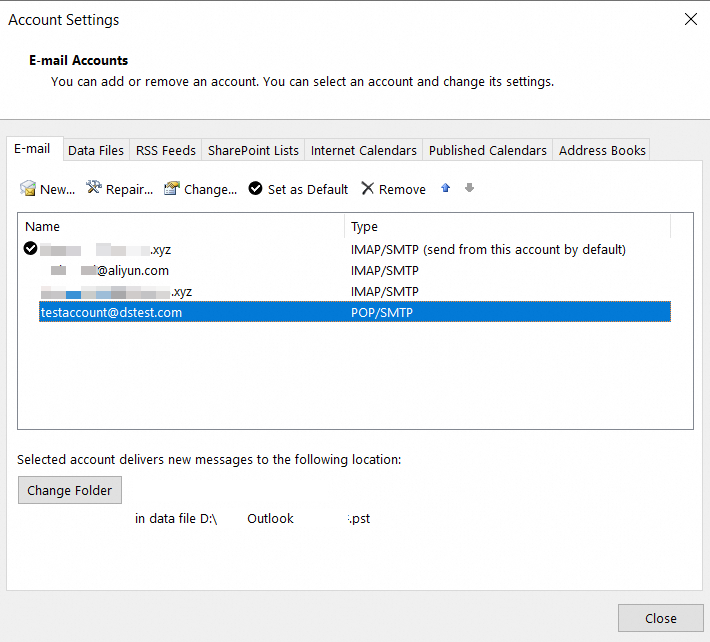
Task: Switch to the Data Files tab
Action: tap(96, 150)
